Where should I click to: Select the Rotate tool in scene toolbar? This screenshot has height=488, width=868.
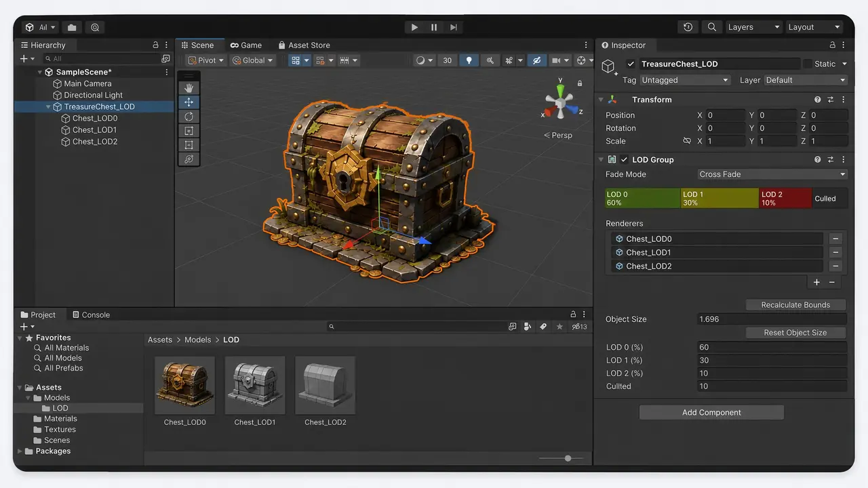pyautogui.click(x=189, y=116)
